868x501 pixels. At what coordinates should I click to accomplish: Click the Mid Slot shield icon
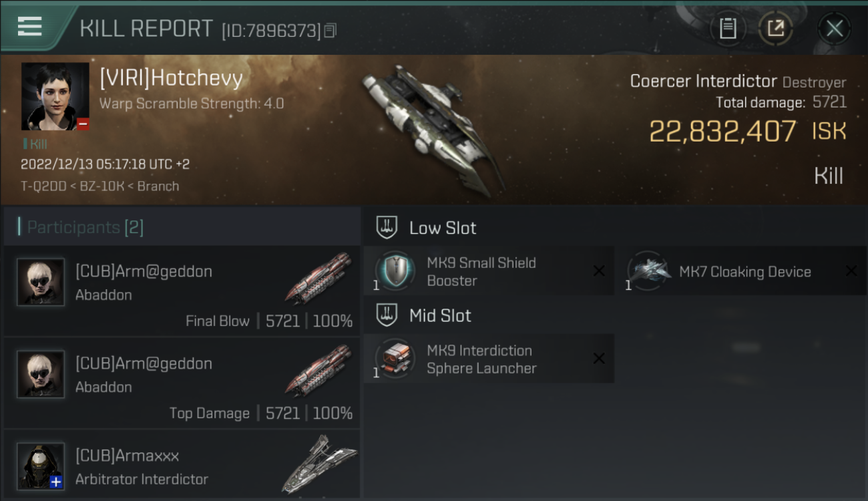pos(387,315)
